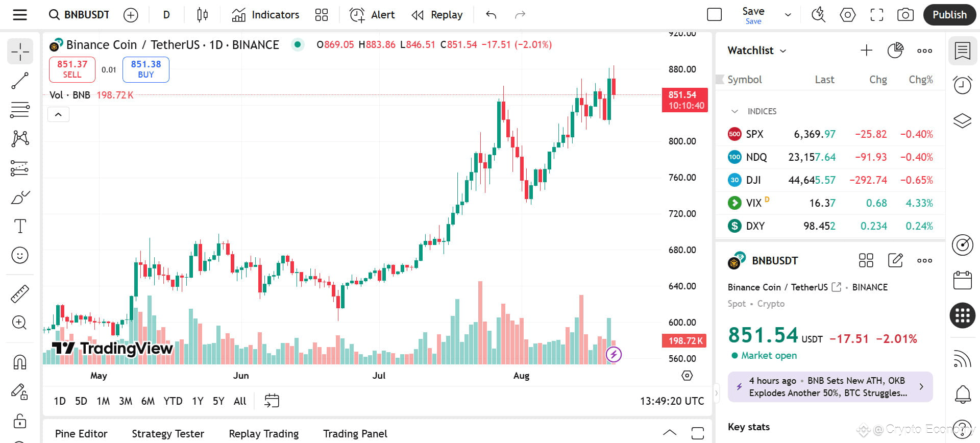Take a chart snapshot with camera icon
The width and height of the screenshot is (980, 443).
[905, 15]
